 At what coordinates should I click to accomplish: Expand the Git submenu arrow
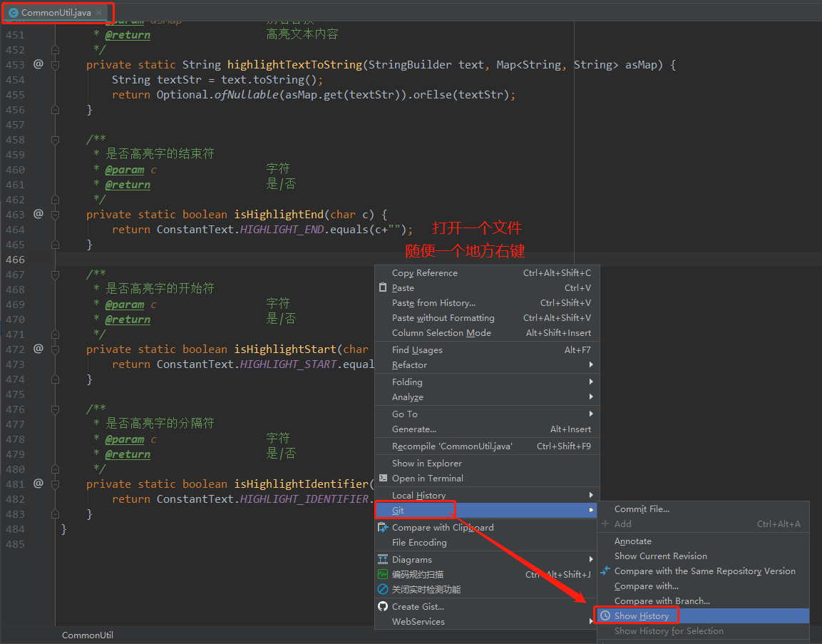591,510
